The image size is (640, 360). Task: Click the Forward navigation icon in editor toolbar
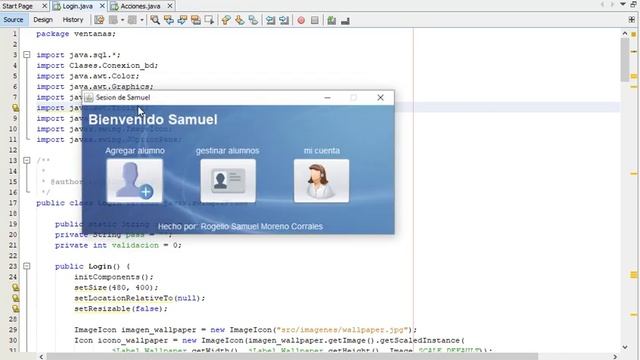pyautogui.click(x=132, y=20)
